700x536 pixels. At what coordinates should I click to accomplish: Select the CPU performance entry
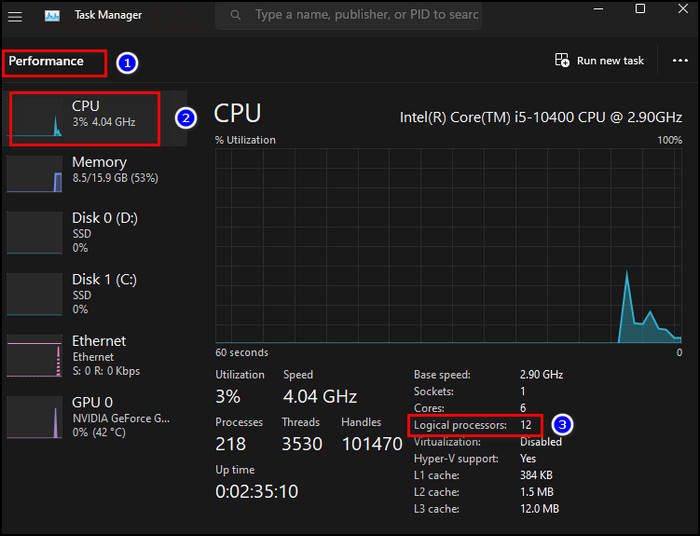(96, 118)
